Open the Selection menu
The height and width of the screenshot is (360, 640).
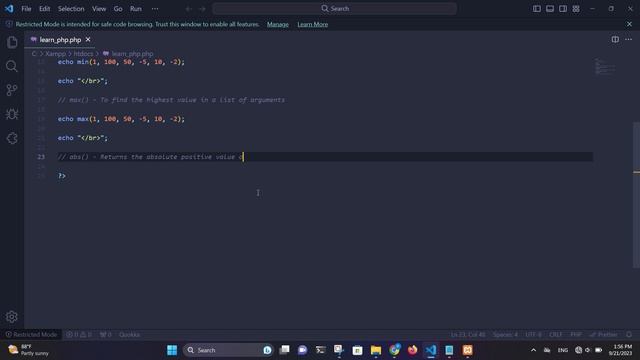tap(71, 9)
